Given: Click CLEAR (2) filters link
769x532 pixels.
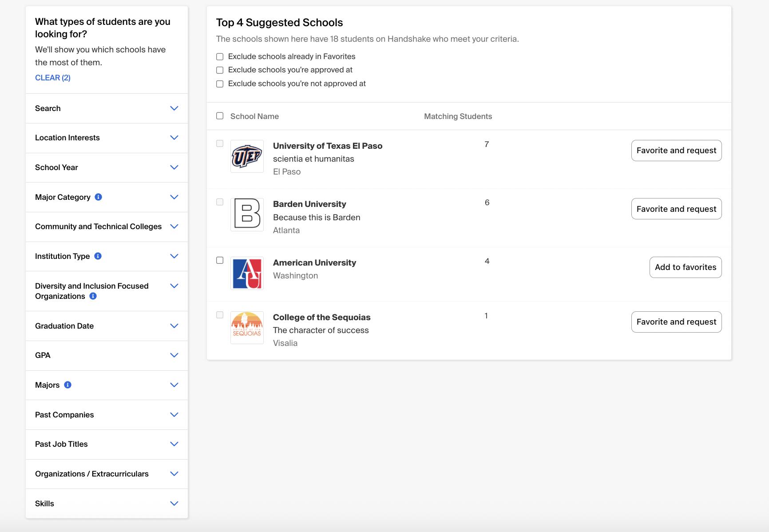Looking at the screenshot, I should pyautogui.click(x=53, y=78).
